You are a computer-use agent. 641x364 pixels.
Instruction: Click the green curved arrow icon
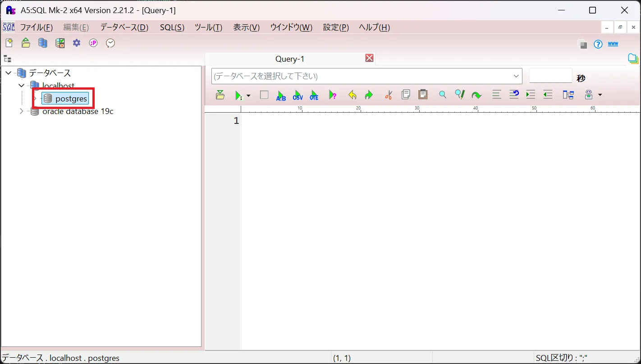pos(476,95)
